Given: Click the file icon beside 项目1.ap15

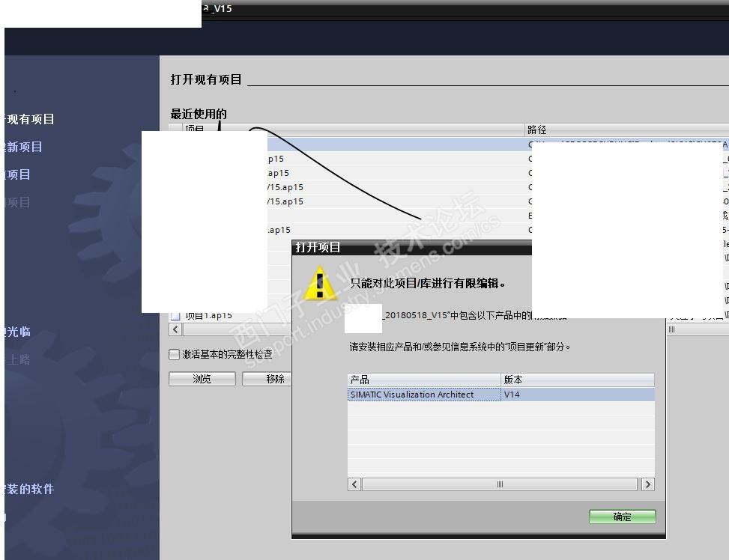Looking at the screenshot, I should coord(175,316).
